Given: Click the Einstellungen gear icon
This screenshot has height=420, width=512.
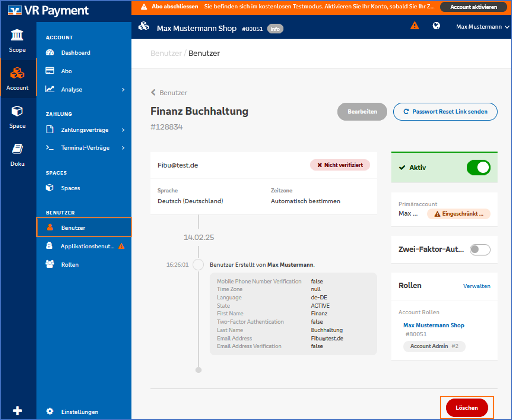Looking at the screenshot, I should coord(50,411).
